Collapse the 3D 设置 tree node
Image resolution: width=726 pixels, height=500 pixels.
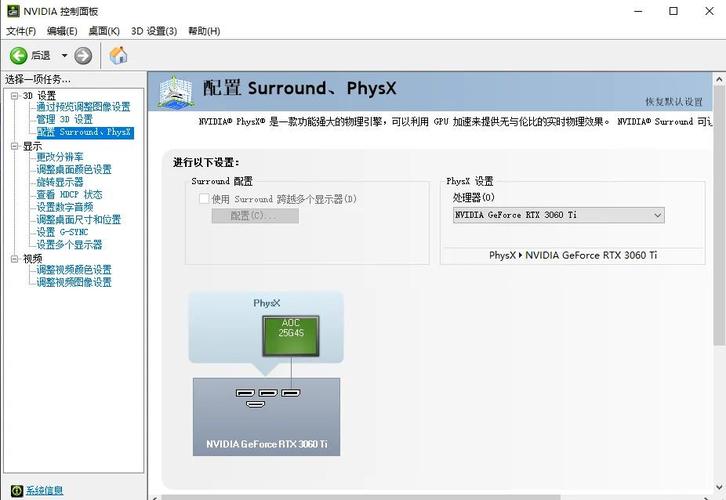click(14, 96)
